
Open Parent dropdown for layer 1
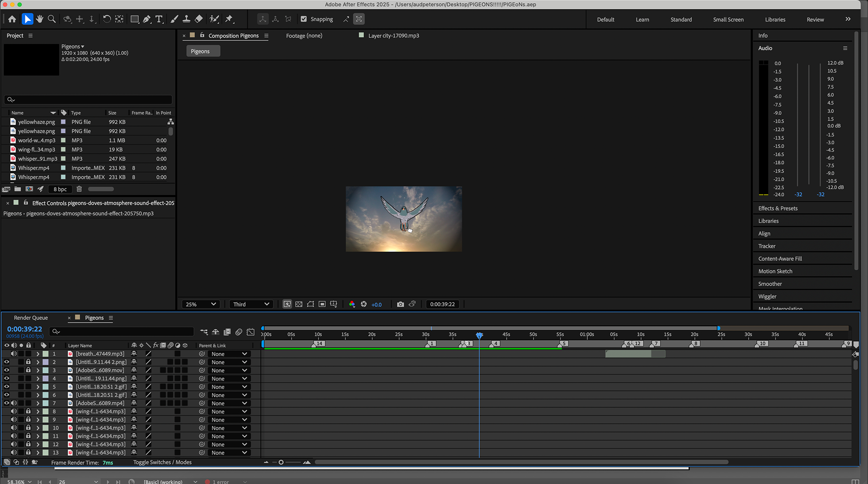coord(229,354)
